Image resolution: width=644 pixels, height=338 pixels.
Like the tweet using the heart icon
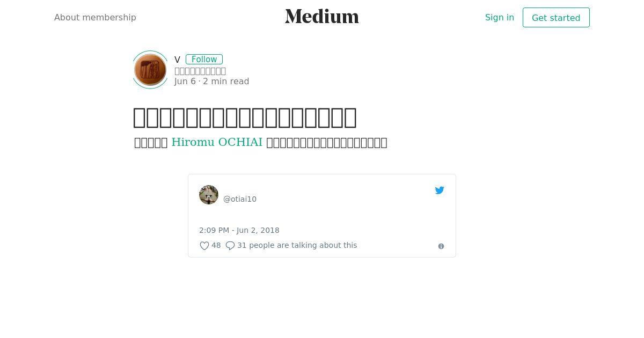click(204, 246)
